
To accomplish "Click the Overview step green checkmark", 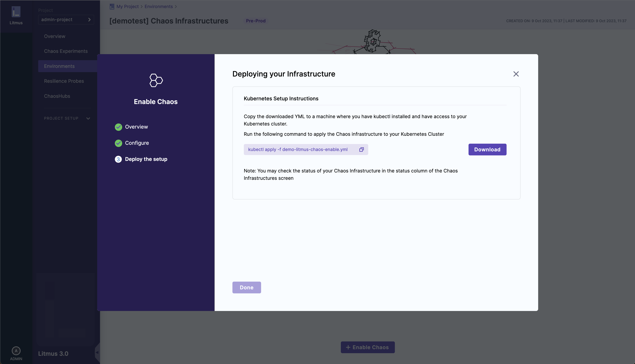I will pos(118,127).
